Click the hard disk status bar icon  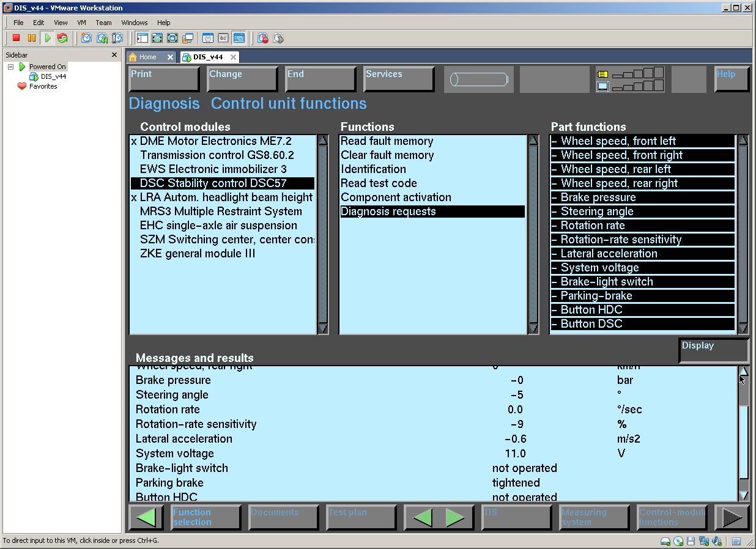pyautogui.click(x=665, y=541)
